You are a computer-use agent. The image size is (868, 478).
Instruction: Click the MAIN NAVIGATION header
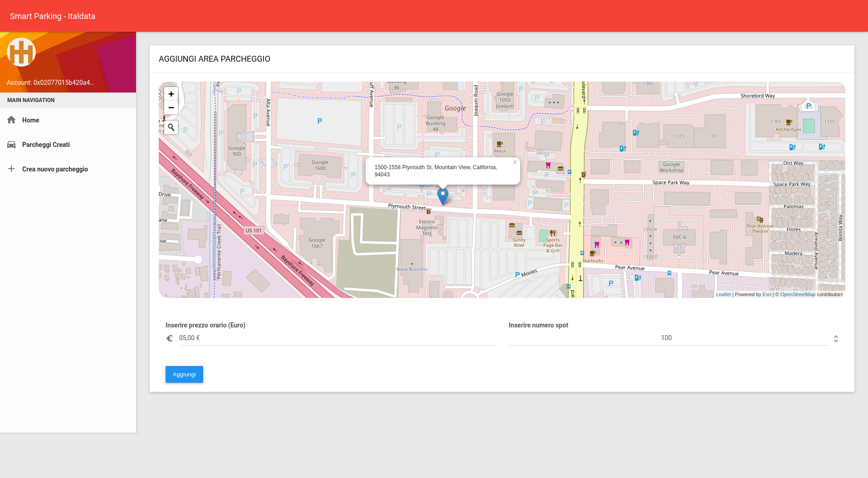(31, 100)
